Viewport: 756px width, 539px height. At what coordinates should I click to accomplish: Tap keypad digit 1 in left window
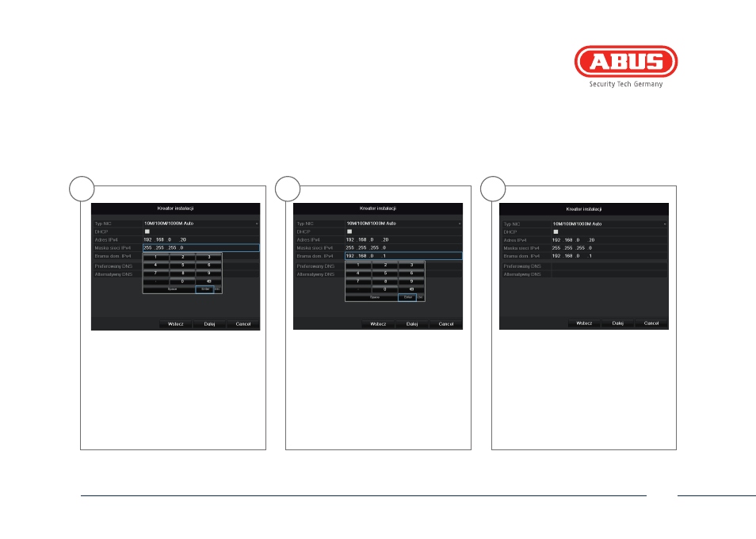[156, 257]
